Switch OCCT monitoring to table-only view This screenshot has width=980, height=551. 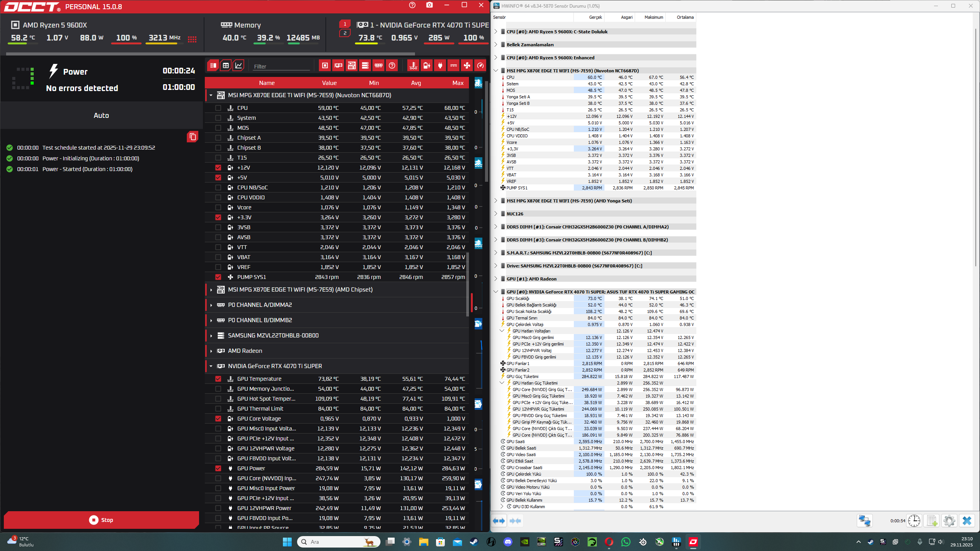226,65
